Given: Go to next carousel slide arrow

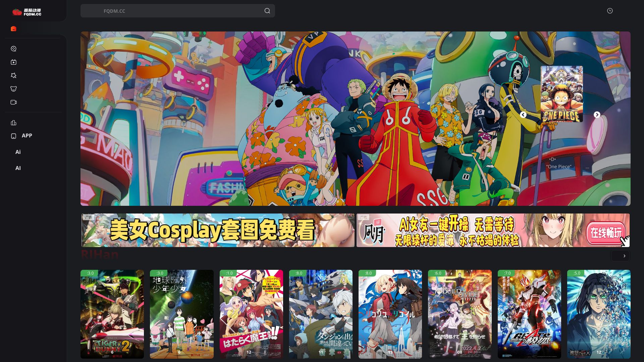Looking at the screenshot, I should (x=597, y=115).
